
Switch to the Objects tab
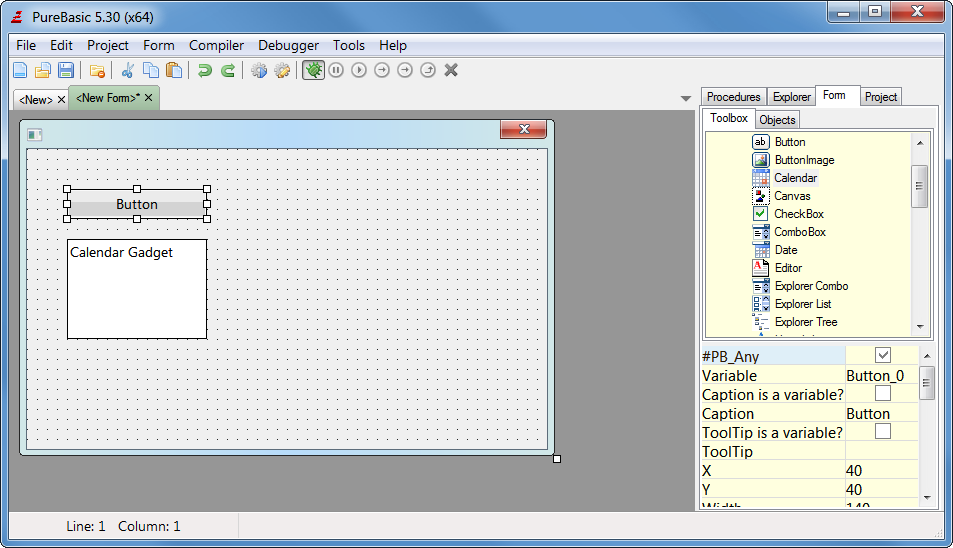[777, 120]
